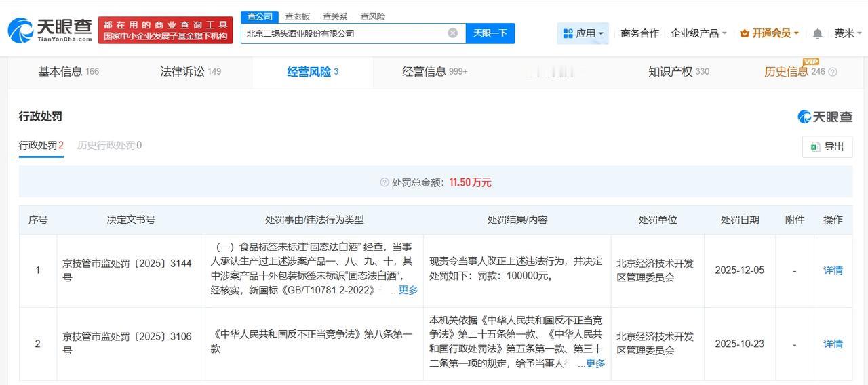The height and width of the screenshot is (385, 868).
Task: Click the 处罚事由/违法行为类型 column header
Action: (314, 220)
